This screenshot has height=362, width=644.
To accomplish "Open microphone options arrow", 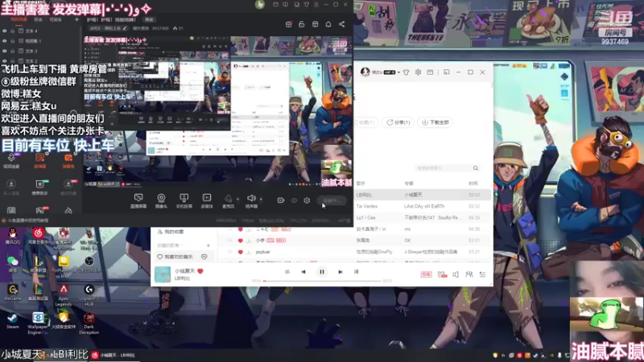I will click(237, 200).
